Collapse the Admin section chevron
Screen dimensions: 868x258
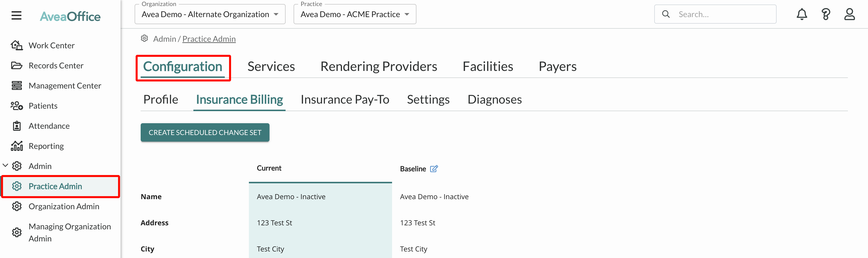click(5, 166)
